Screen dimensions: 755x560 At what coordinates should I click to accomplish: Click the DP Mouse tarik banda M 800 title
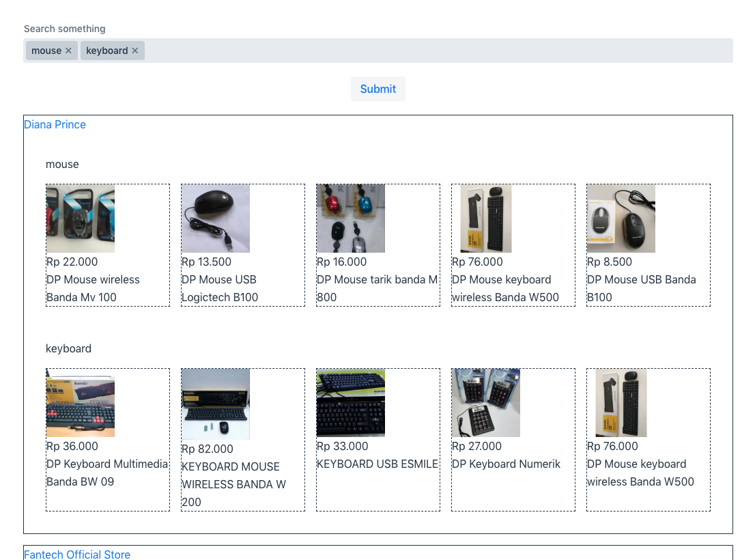pyautogui.click(x=377, y=288)
